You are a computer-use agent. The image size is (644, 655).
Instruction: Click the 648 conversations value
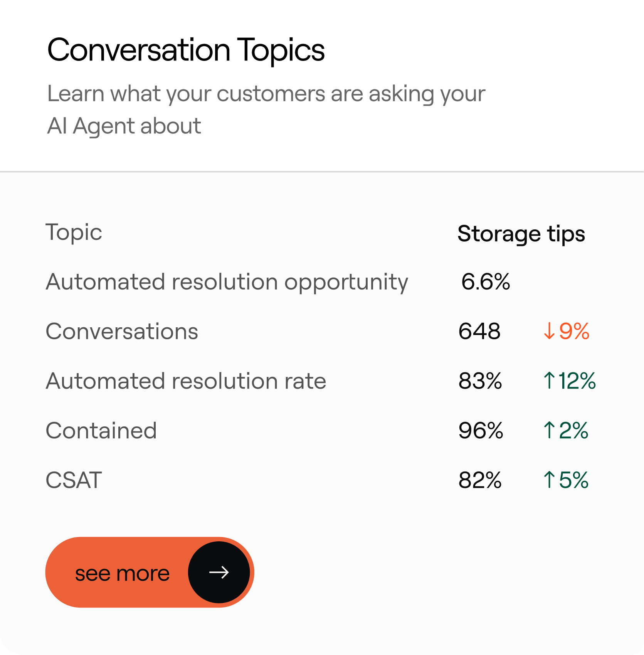click(x=480, y=331)
